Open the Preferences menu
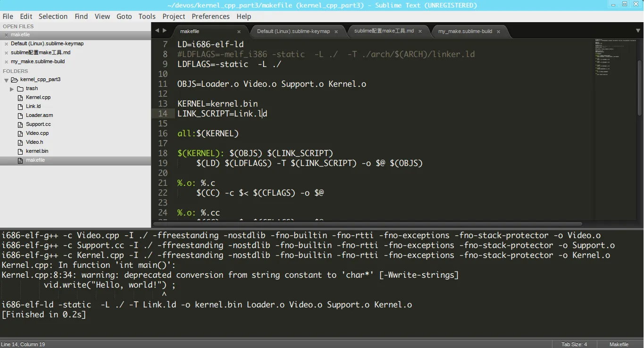644x348 pixels. click(x=210, y=16)
